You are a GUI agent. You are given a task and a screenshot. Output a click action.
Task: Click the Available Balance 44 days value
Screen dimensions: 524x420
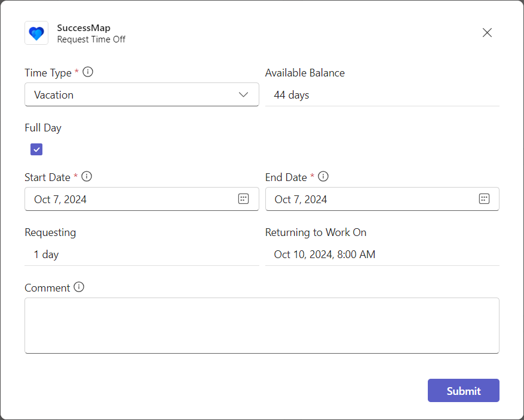(x=292, y=95)
